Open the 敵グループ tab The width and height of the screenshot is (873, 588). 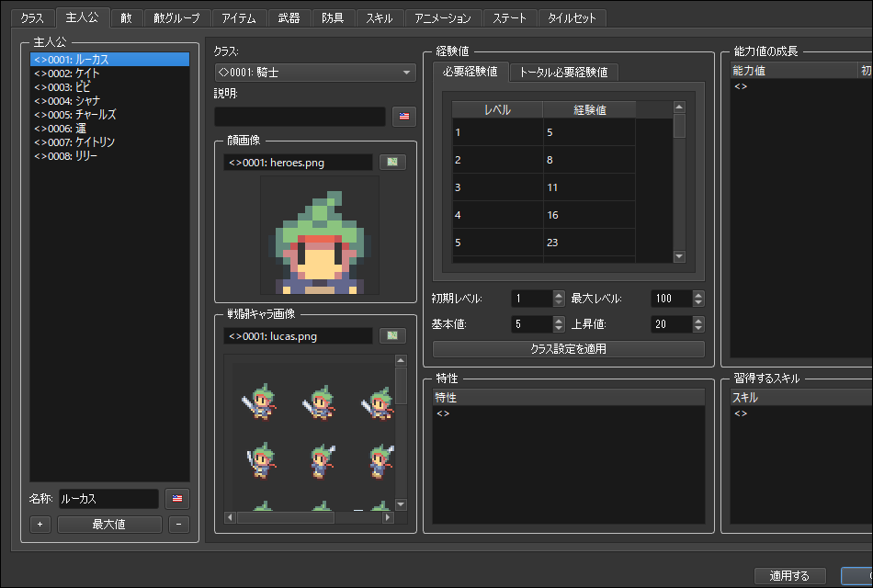point(176,18)
